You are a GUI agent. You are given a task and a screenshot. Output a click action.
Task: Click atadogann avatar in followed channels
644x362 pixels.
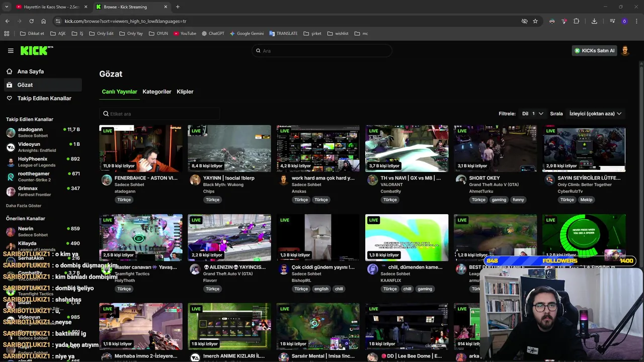11,133
